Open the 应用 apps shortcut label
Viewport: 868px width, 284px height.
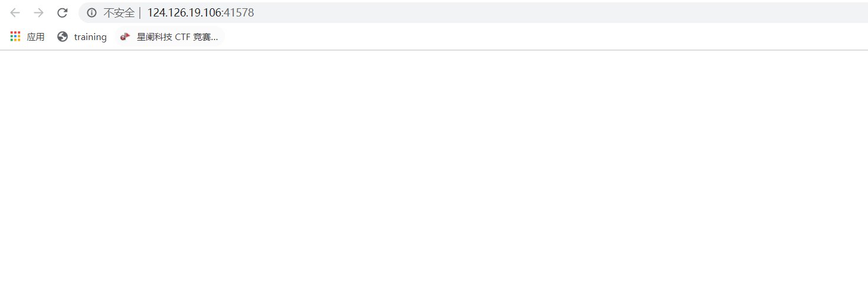pyautogui.click(x=35, y=37)
